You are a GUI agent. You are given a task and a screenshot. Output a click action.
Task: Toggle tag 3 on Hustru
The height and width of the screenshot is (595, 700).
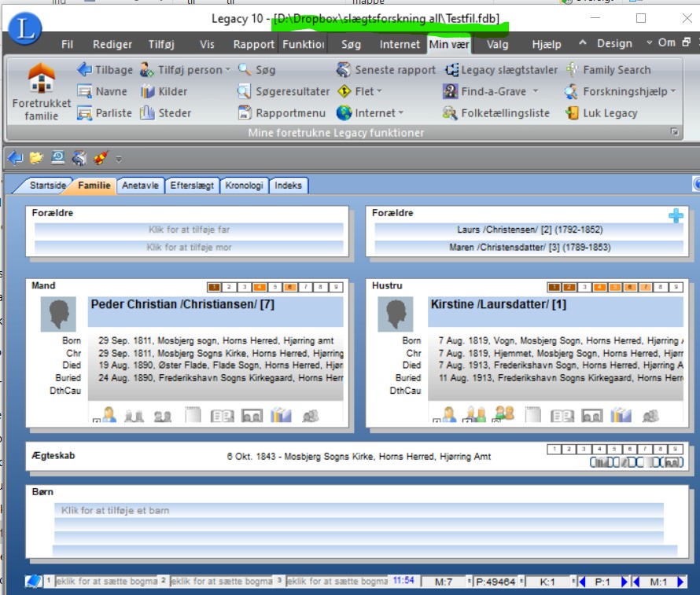coord(584,287)
